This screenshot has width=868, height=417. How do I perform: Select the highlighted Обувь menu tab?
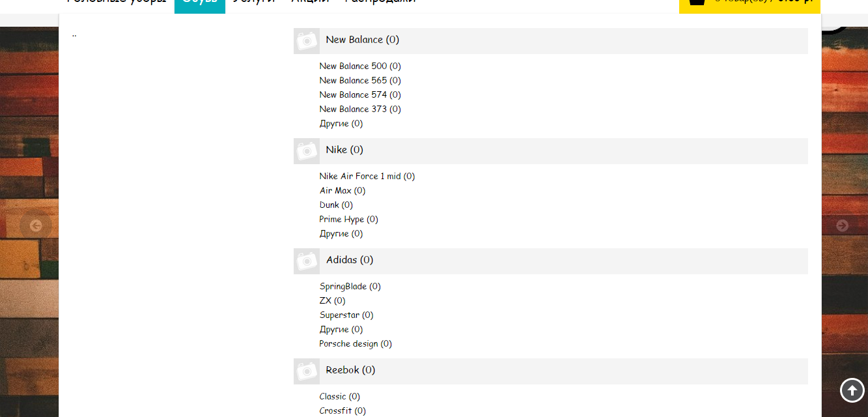199,3
